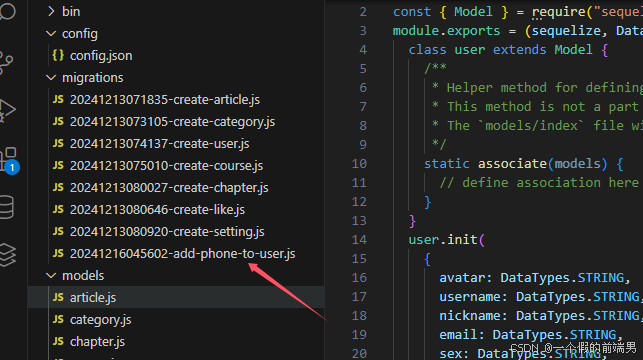Open the stacked layers icon view
This screenshot has height=360, width=643.
point(7,255)
